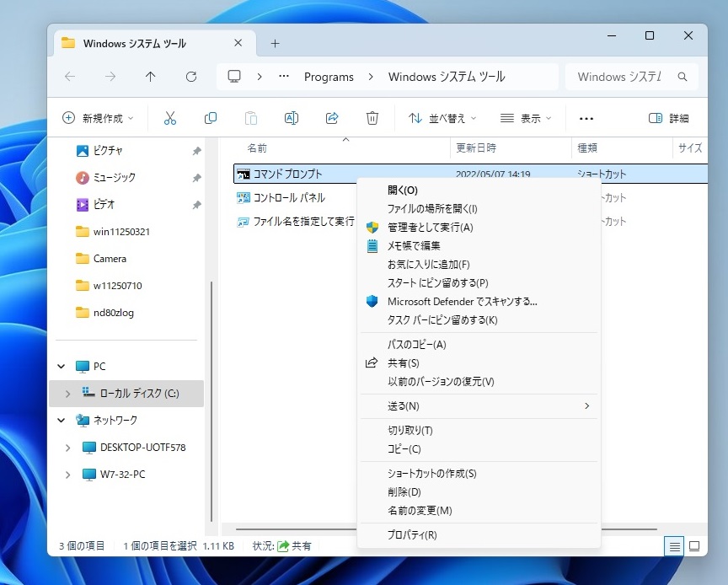
Task: Go back with the left arrow
Action: click(70, 77)
